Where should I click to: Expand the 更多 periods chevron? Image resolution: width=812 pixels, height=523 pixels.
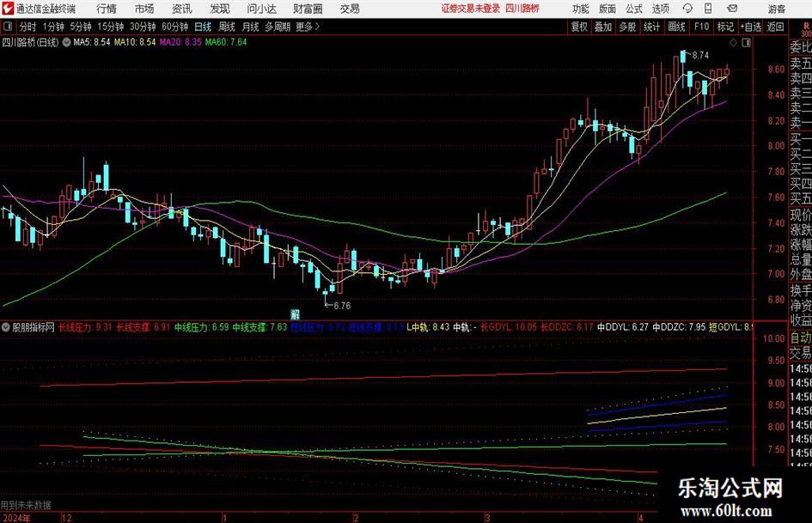308,27
